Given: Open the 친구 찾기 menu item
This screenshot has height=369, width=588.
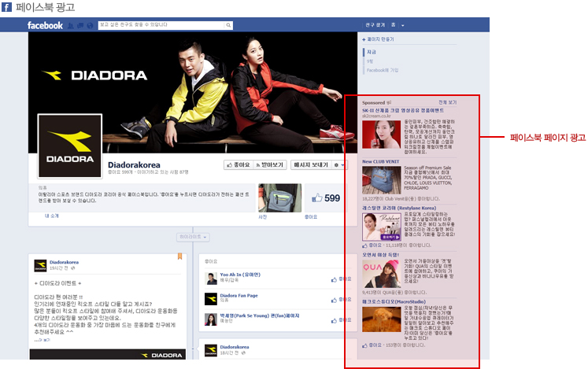Looking at the screenshot, I should 374,24.
